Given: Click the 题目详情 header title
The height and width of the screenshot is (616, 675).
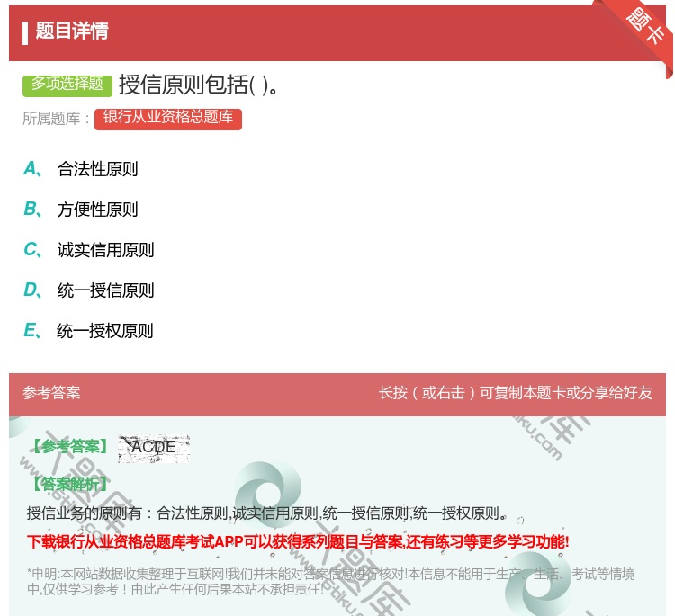Looking at the screenshot, I should (x=71, y=31).
